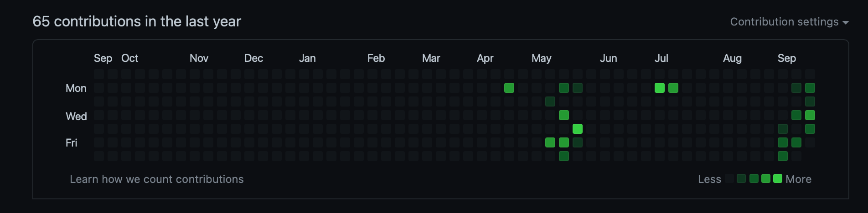Viewport: 868px width, 213px height.
Task: Click the Jul month label
Action: (661, 58)
